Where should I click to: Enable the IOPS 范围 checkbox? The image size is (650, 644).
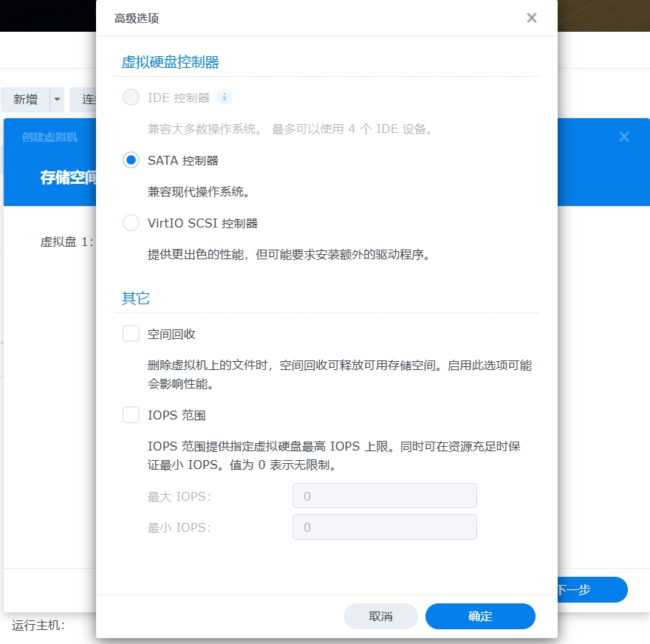tap(131, 415)
